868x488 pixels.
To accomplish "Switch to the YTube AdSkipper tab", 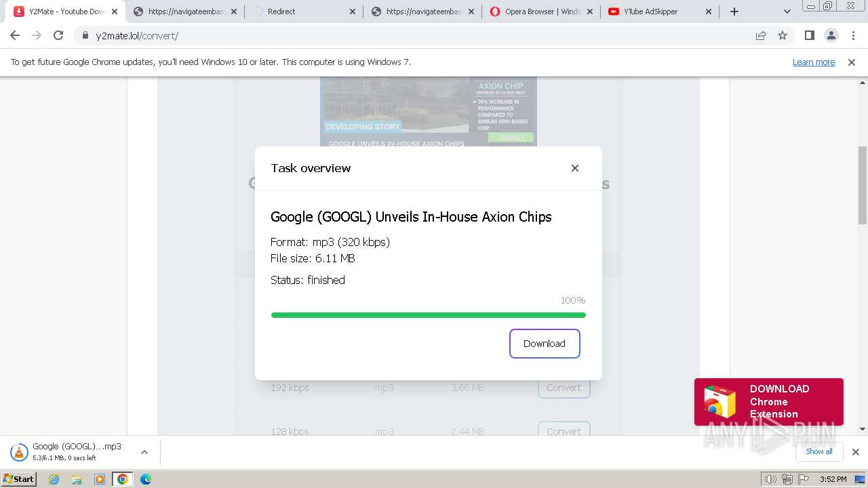I will click(x=661, y=12).
